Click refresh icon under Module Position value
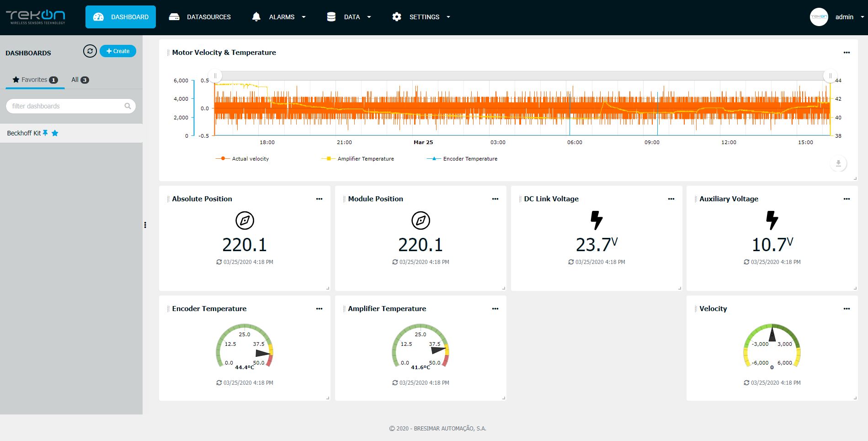Screen dimensions: 868x441 click(x=395, y=262)
